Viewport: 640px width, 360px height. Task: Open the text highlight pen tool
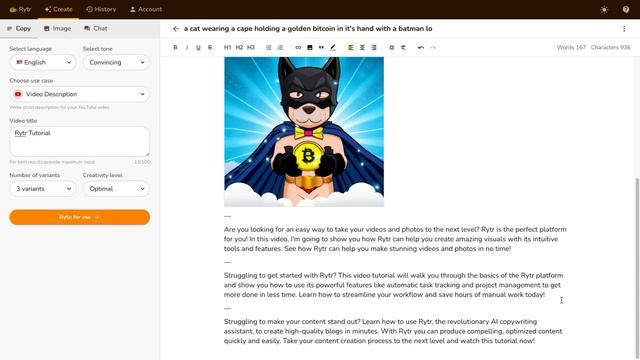tap(333, 47)
